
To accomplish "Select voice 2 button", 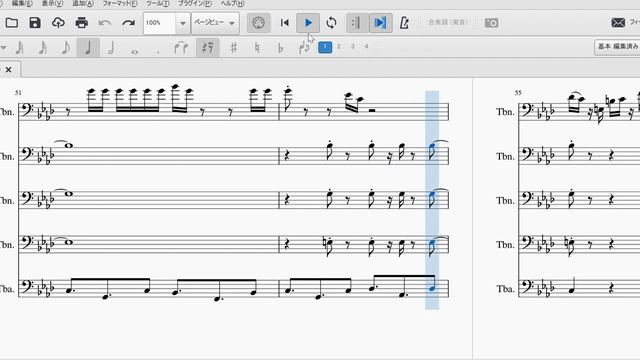I will point(339,47).
